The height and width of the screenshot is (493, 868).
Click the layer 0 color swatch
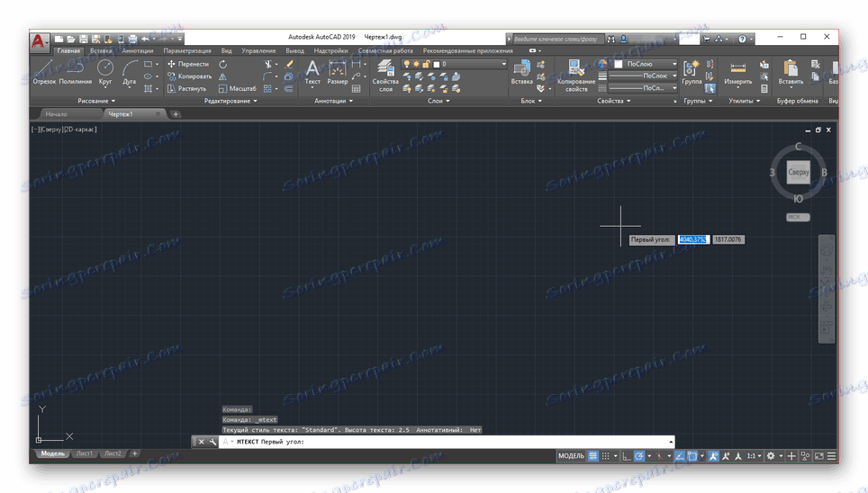(436, 64)
